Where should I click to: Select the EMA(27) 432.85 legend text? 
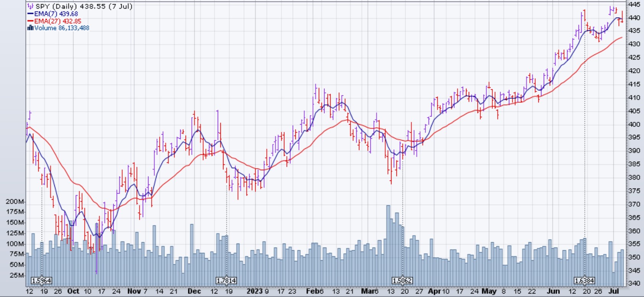tap(57, 21)
